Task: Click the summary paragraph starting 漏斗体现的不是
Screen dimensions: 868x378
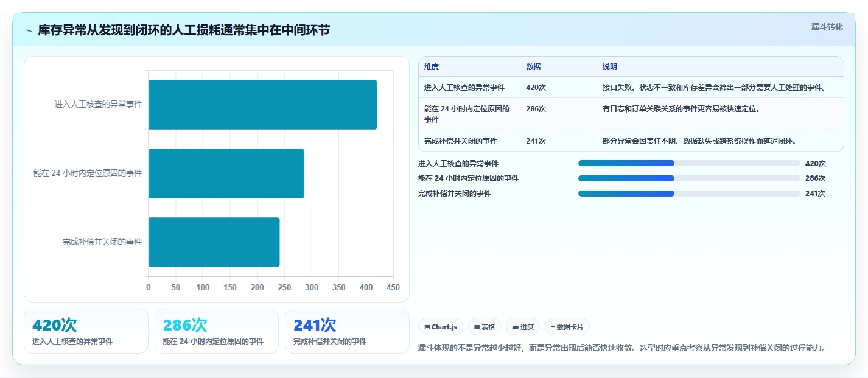Action: click(621, 348)
